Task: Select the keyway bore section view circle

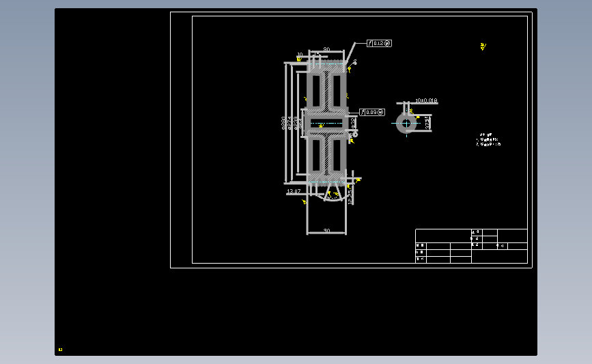Action: pos(406,124)
